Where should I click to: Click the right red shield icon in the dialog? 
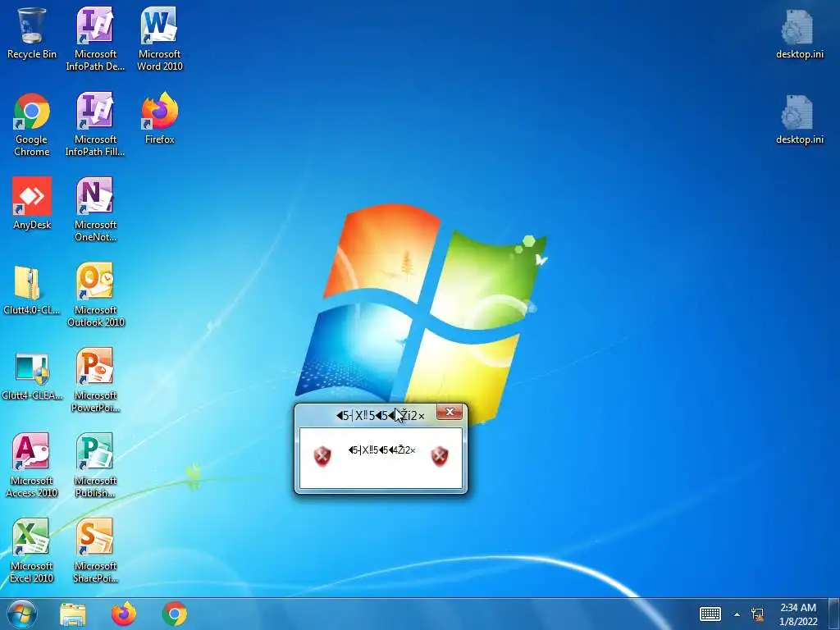pyautogui.click(x=440, y=456)
